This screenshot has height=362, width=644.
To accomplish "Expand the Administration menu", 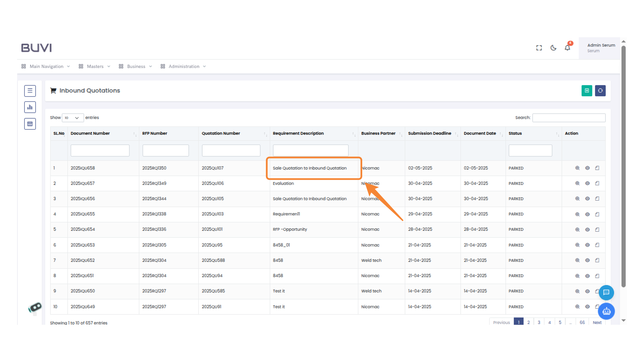I will click(x=184, y=66).
